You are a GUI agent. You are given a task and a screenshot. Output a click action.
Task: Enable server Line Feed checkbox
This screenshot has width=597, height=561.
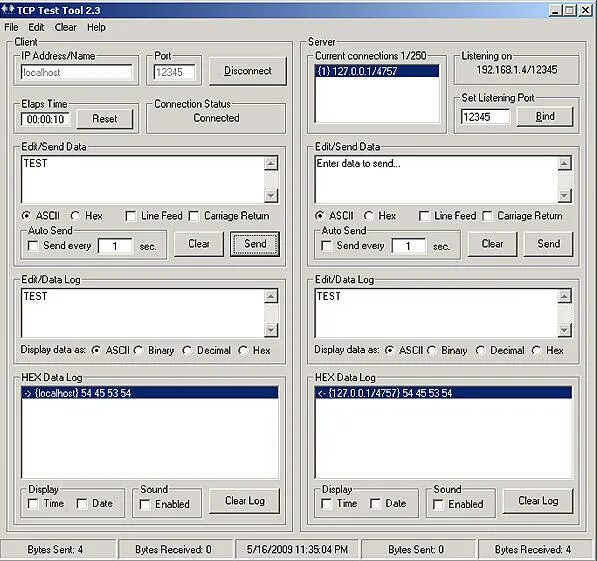pyautogui.click(x=424, y=216)
